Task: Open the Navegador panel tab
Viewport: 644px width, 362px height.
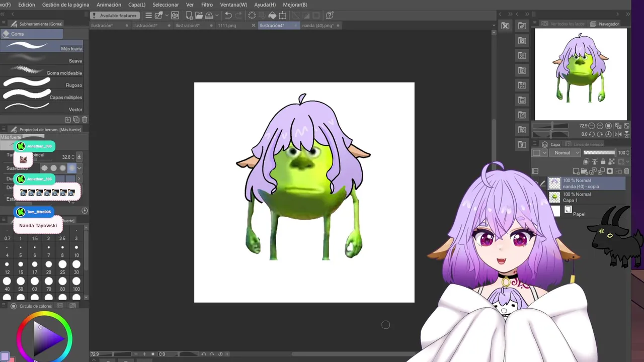Action: (604, 24)
